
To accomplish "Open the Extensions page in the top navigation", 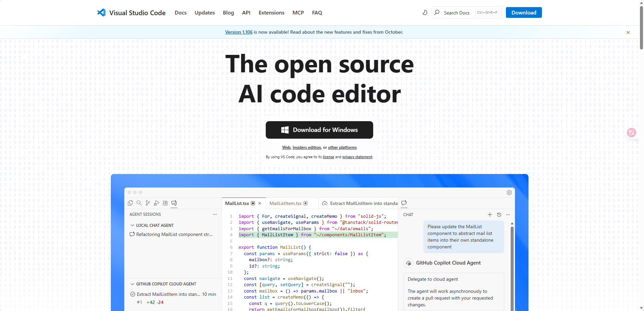I will point(271,13).
